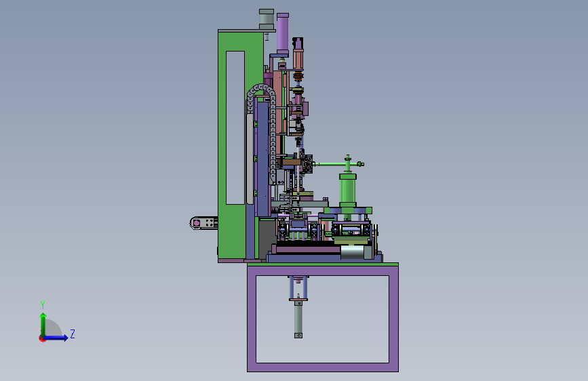Viewport: 588px width, 381px height.
Task: Select the red origin point of the triad
Action: (x=42, y=338)
